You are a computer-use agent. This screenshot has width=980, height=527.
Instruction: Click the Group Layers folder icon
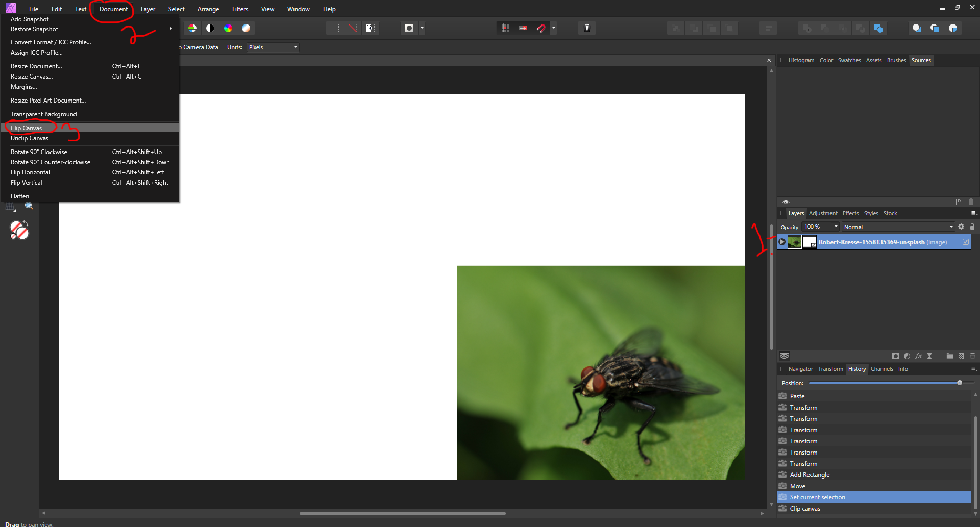950,356
